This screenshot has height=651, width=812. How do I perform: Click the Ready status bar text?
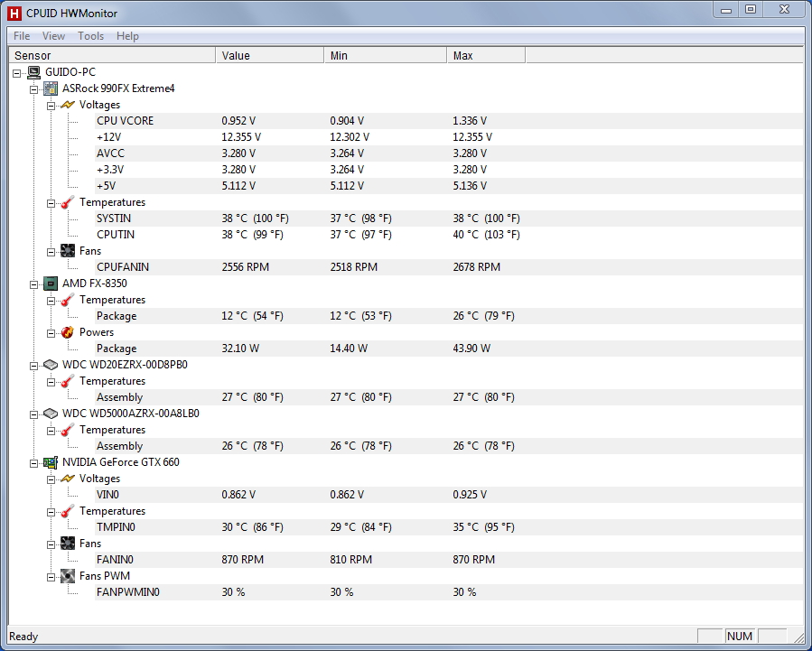pos(23,637)
